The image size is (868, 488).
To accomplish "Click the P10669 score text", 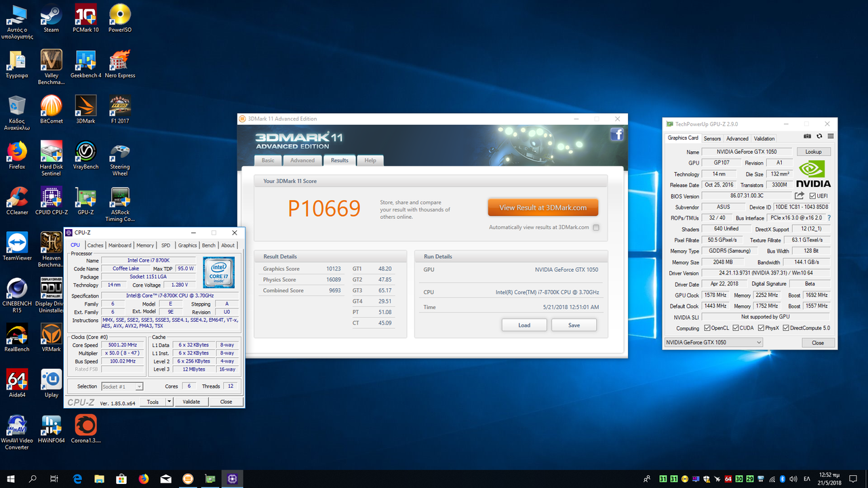I will [x=324, y=208].
